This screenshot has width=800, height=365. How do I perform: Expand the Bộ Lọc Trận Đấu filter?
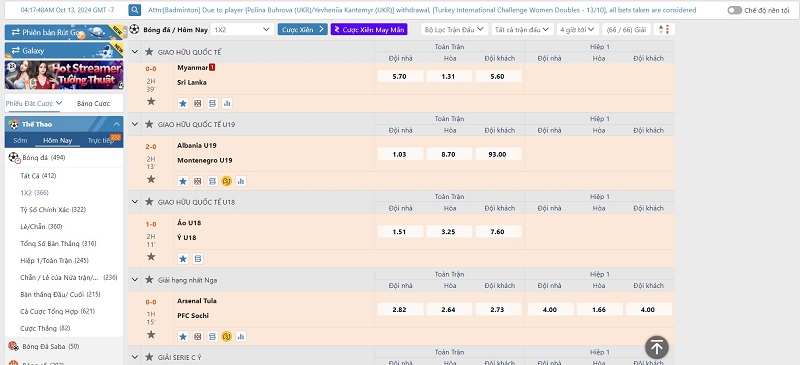click(455, 30)
